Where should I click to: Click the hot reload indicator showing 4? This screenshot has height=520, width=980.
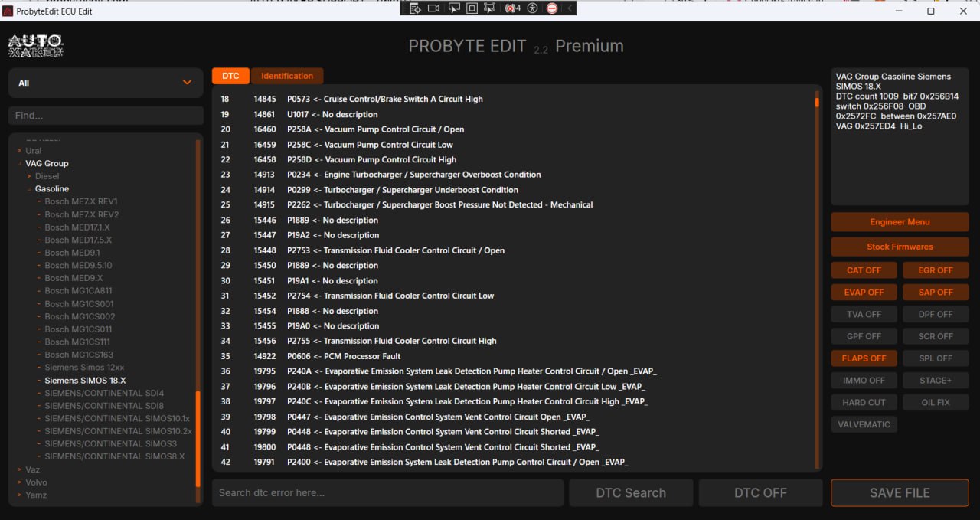pyautogui.click(x=513, y=8)
